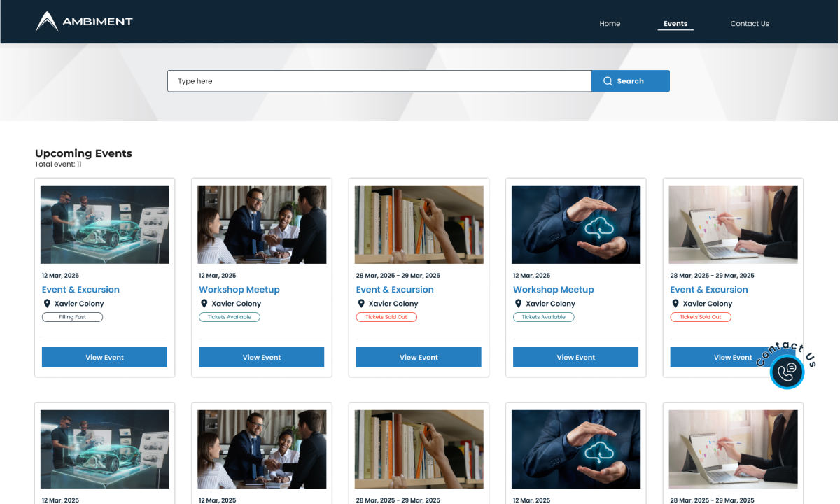Viewport: 840px width, 504px height.
Task: Click the location pin in the Filling Fast card
Action: click(47, 304)
